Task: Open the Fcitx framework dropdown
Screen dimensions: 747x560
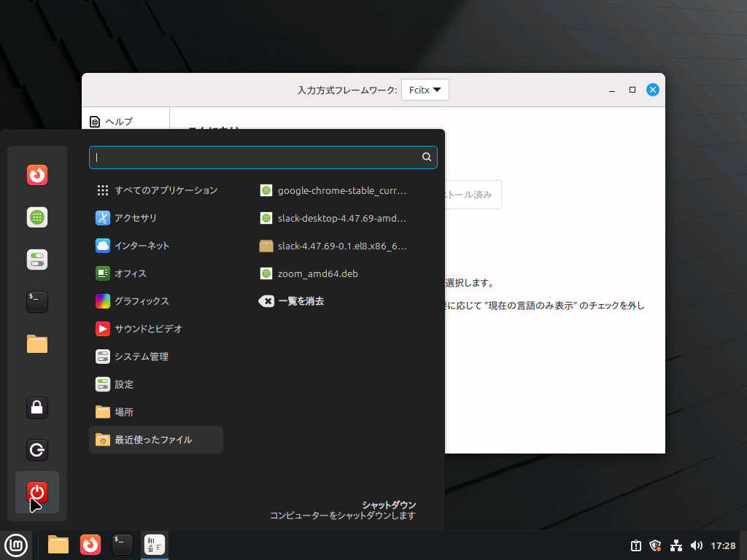Action: point(425,90)
